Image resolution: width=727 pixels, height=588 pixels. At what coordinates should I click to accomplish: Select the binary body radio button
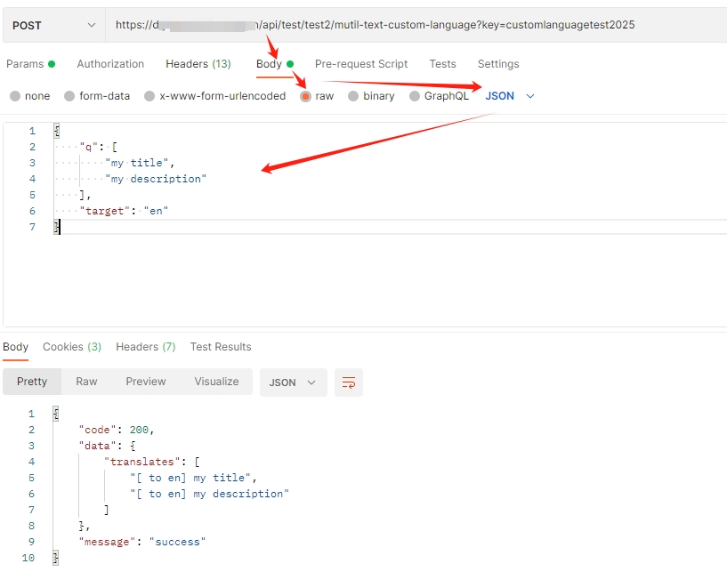coord(354,96)
